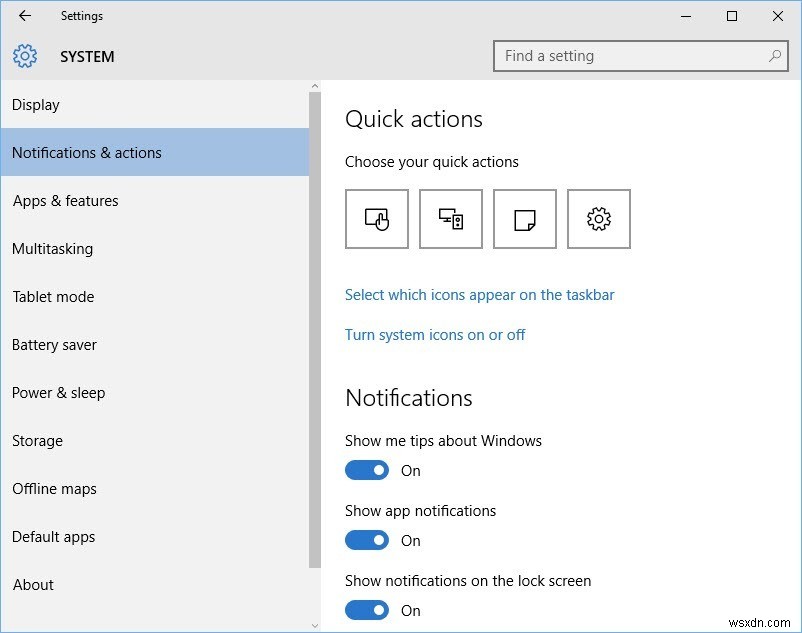
Task: Open the About page
Action: pos(33,584)
